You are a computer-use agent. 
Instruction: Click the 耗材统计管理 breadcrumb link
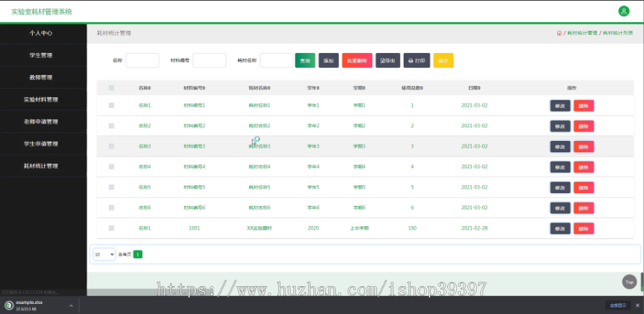(x=582, y=33)
